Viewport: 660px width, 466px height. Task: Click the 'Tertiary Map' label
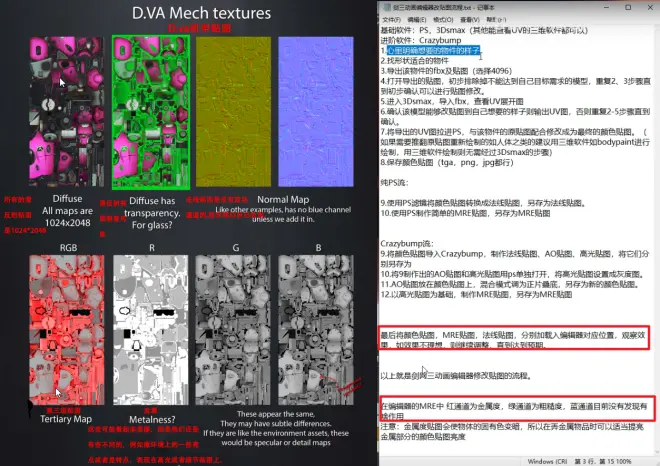(x=66, y=419)
